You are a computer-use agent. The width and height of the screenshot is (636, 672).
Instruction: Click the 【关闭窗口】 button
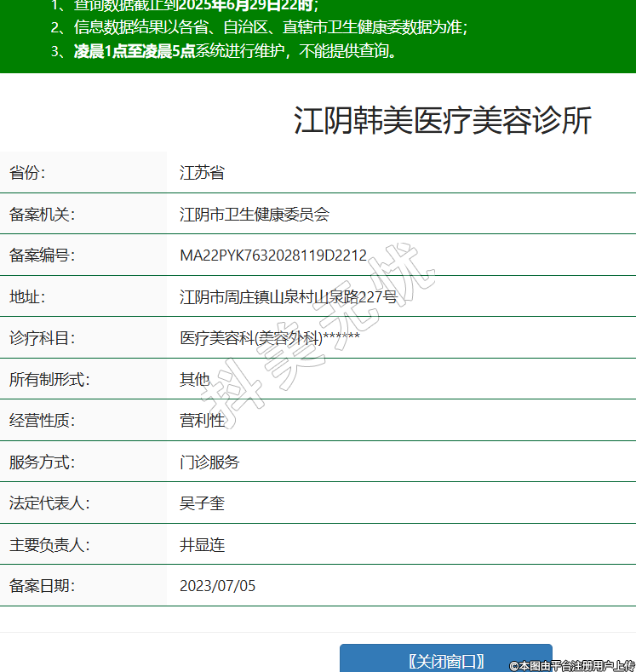click(x=445, y=660)
